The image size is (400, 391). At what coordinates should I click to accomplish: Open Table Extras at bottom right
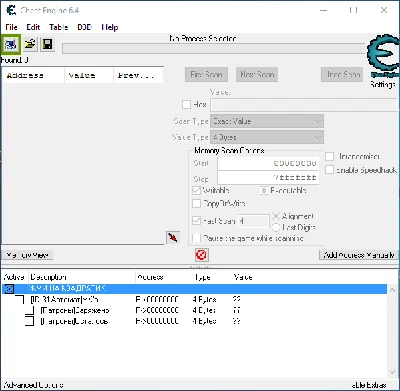369,385
